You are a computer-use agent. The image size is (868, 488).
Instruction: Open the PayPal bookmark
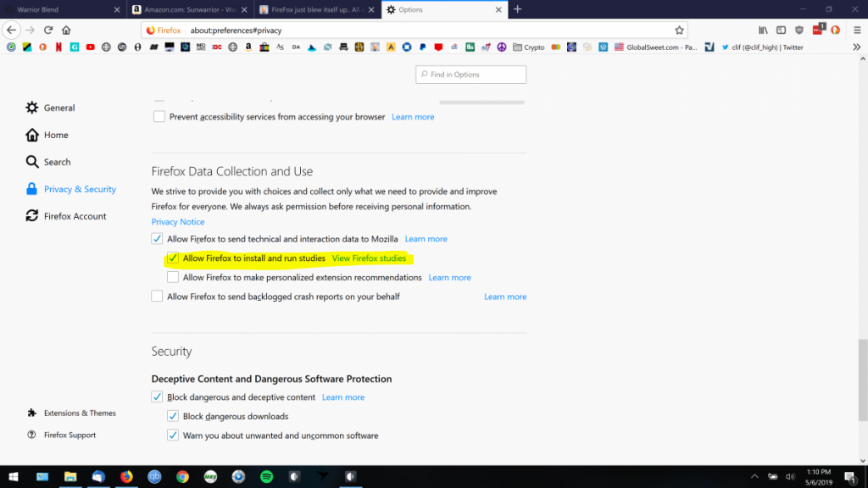(423, 47)
